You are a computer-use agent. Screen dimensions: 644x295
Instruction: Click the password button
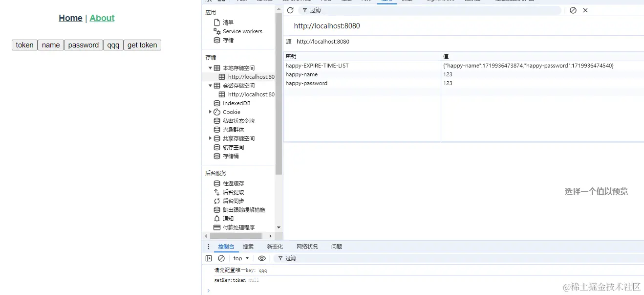pyautogui.click(x=84, y=45)
